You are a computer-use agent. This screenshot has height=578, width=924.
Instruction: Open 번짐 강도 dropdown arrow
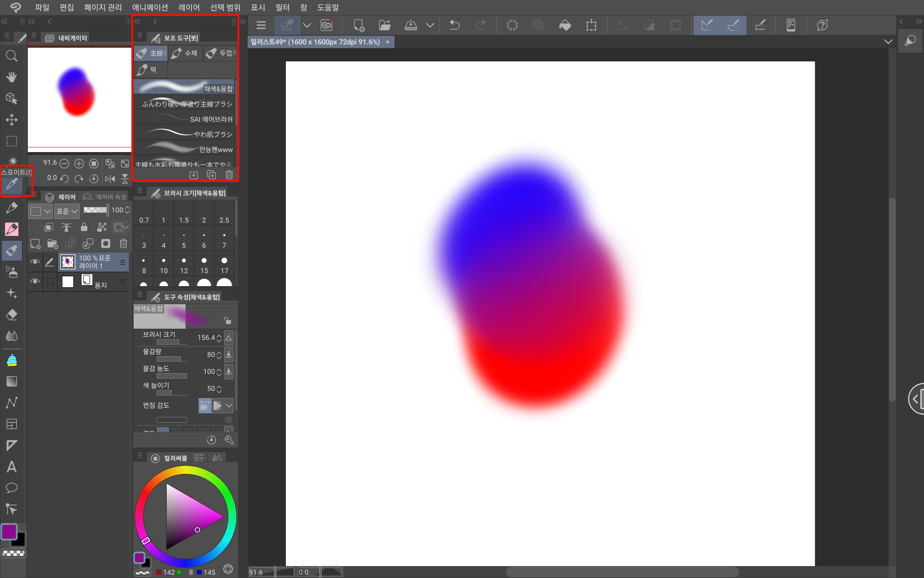229,406
